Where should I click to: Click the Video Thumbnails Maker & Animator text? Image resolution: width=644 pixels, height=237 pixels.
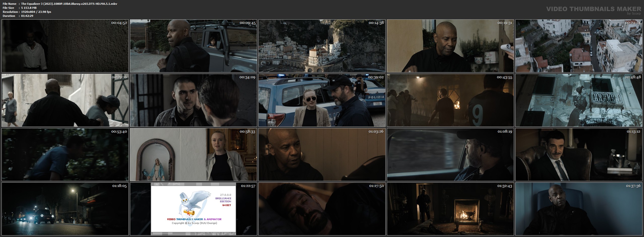coord(194,219)
